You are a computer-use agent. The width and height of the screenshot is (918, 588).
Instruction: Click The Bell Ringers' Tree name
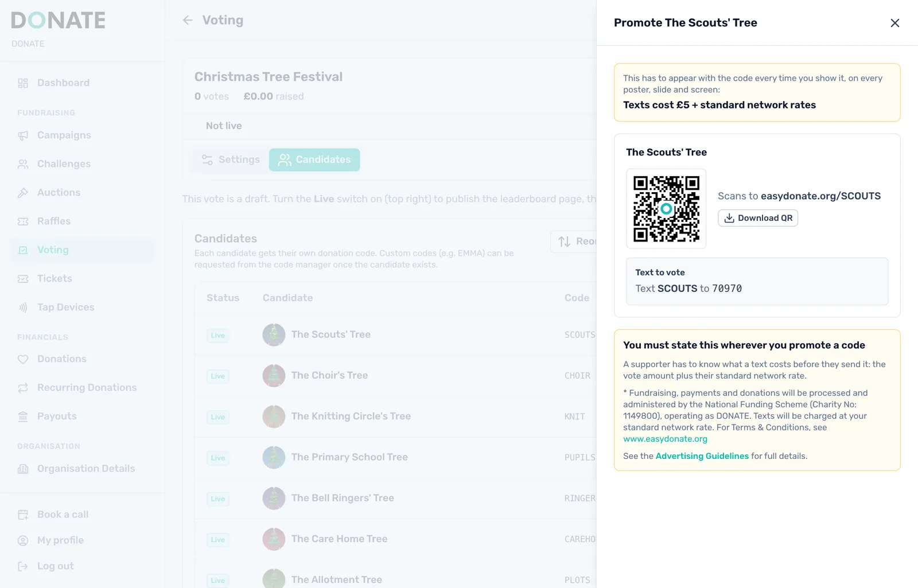(343, 498)
